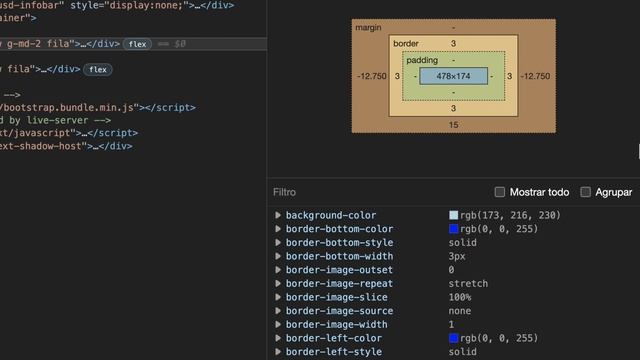Screen dimensions: 640x360
Task: Click the 1 value of border-image-width
Action: 451,324
